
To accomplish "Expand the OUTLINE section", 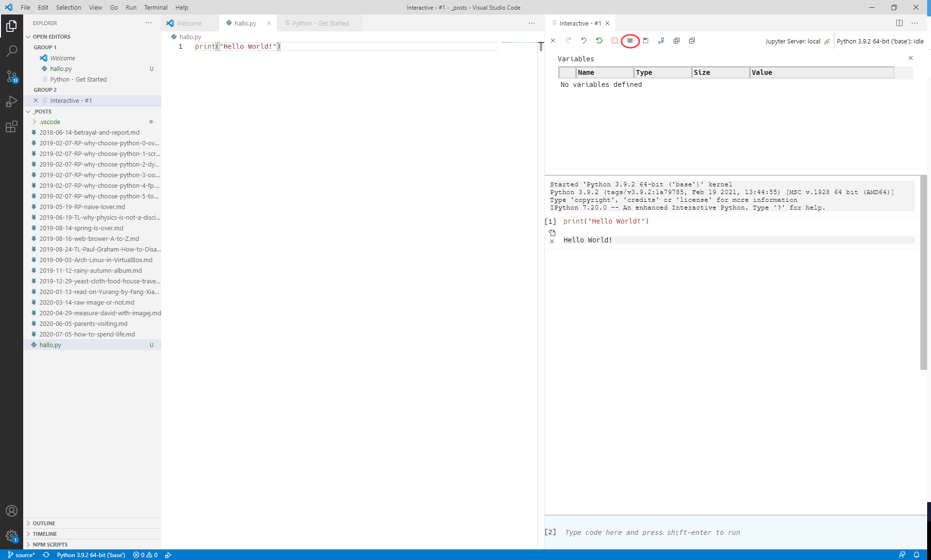I will (43, 523).
